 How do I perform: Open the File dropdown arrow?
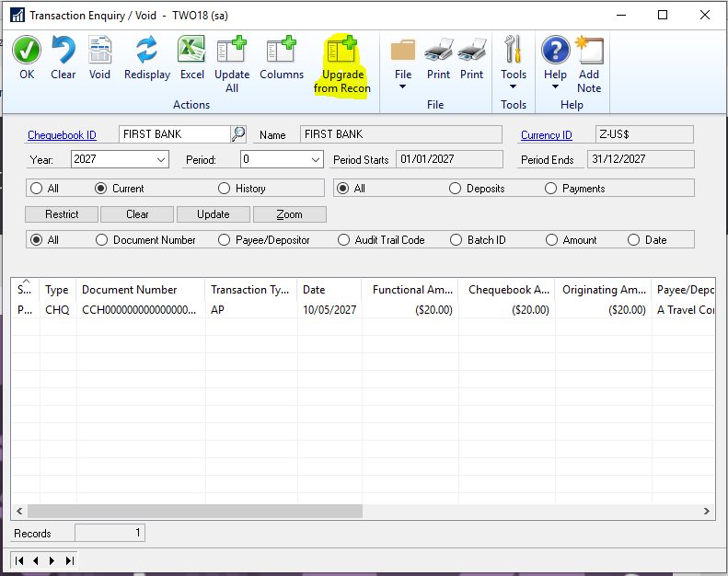[x=403, y=87]
